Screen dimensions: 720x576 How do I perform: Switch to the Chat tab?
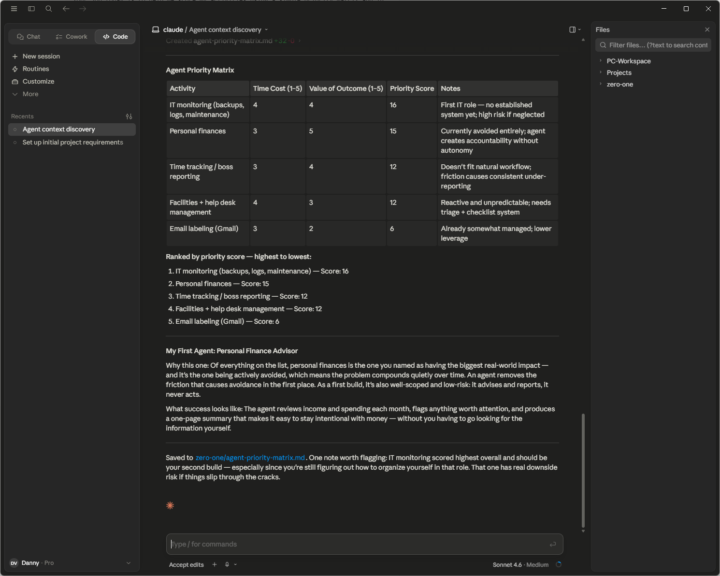click(x=28, y=37)
